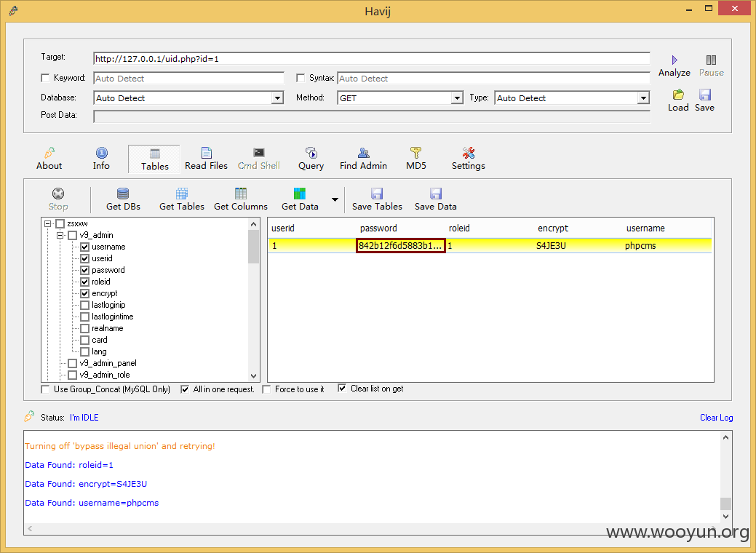Open the About carrot icon
The width and height of the screenshot is (756, 553).
click(49, 153)
